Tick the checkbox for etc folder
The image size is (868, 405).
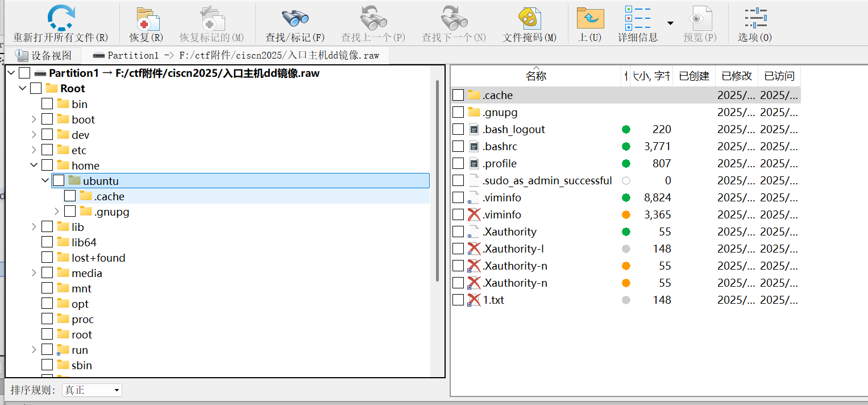47,150
